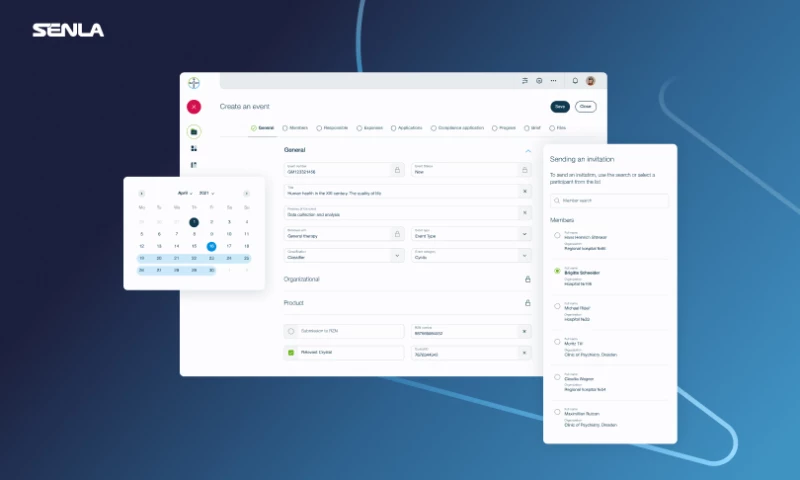800x480 pixels.
Task: Clear the field right of the unchecked checkbox
Action: [524, 332]
